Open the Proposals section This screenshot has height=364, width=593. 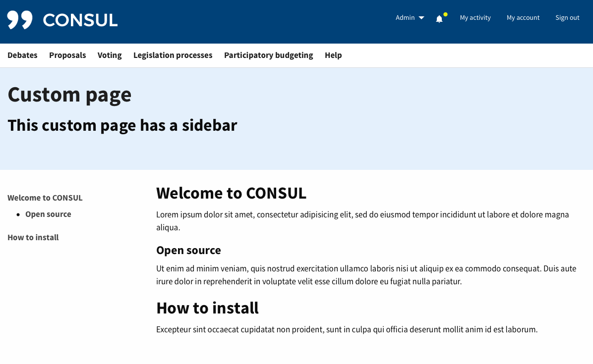tap(67, 55)
